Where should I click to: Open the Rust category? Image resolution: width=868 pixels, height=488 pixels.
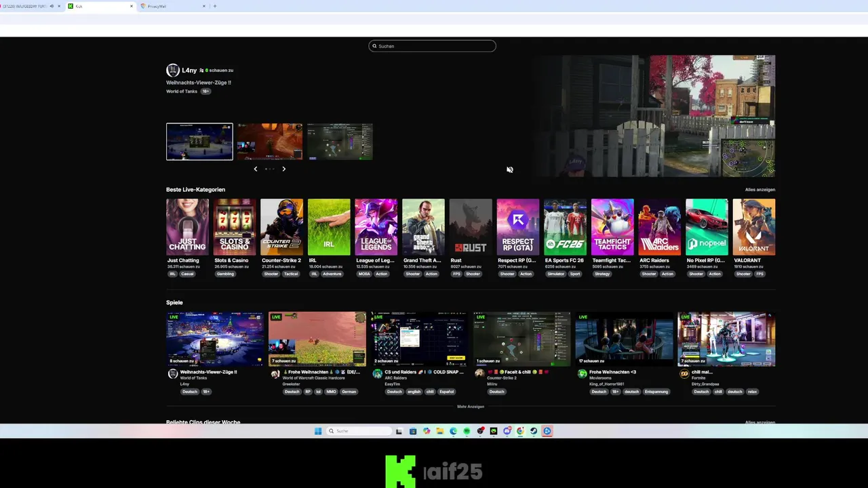click(471, 227)
